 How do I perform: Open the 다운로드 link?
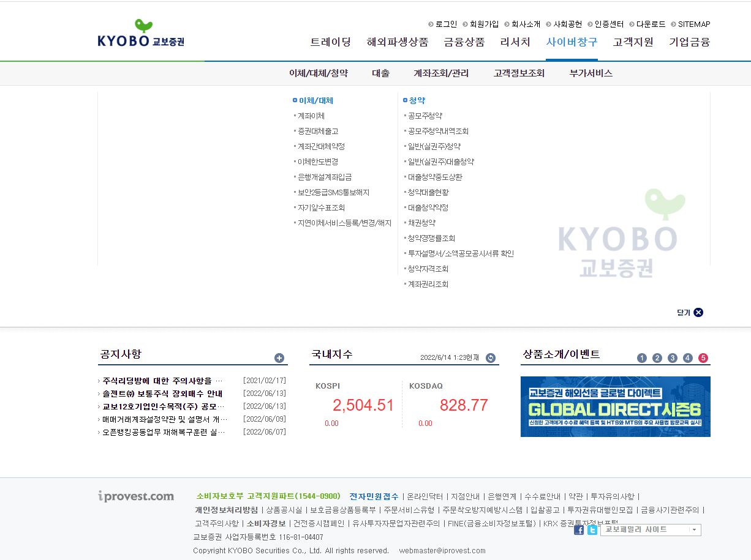tap(651, 24)
